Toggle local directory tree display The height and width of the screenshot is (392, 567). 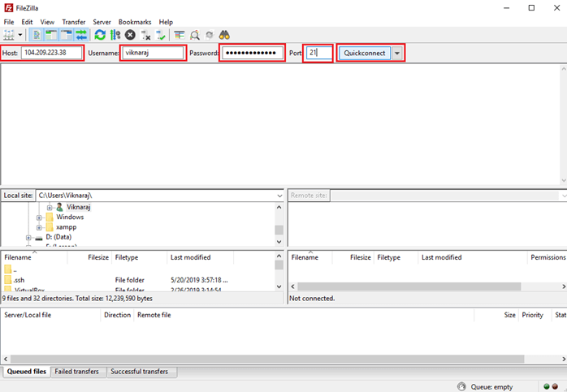pyautogui.click(x=51, y=35)
